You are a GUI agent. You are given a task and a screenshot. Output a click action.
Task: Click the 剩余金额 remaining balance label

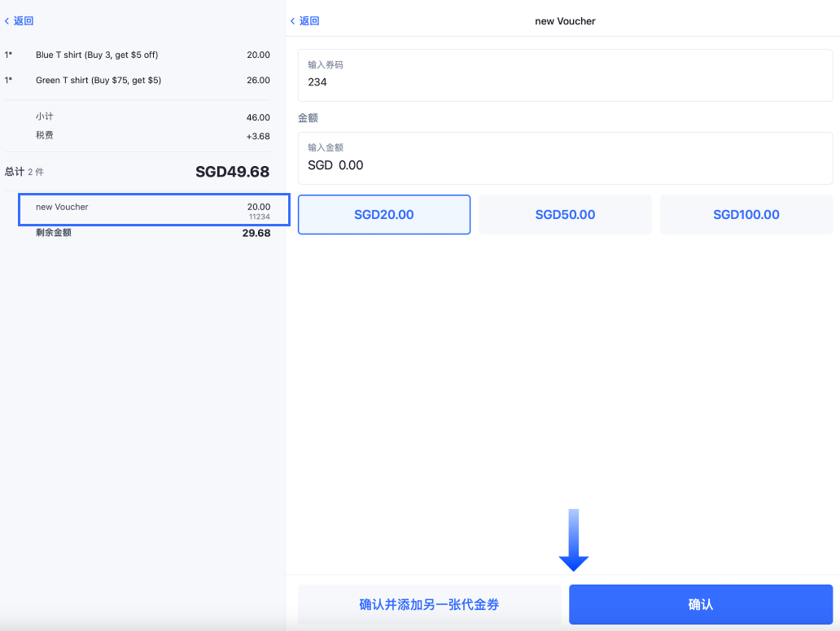coord(54,233)
